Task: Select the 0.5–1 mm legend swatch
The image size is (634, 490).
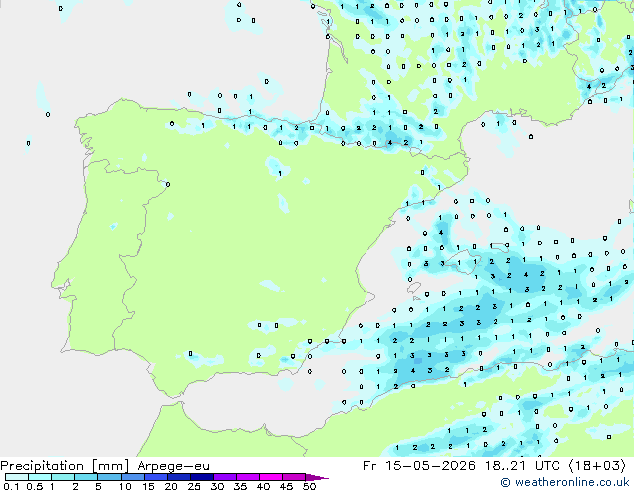Action: tap(40, 477)
